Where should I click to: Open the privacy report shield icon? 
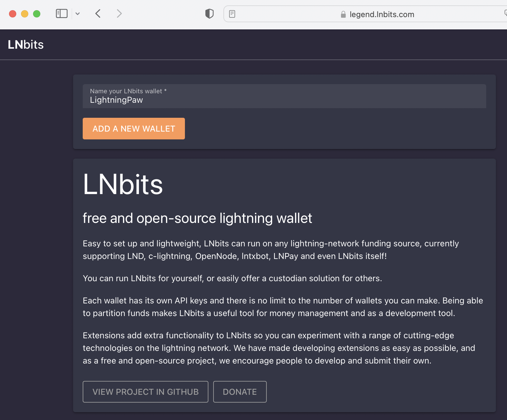click(209, 14)
